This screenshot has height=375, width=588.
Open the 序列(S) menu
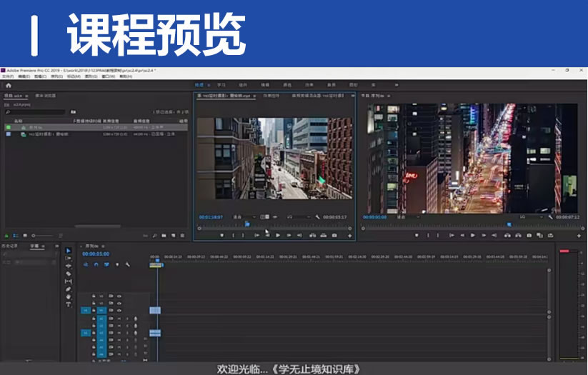pos(57,76)
